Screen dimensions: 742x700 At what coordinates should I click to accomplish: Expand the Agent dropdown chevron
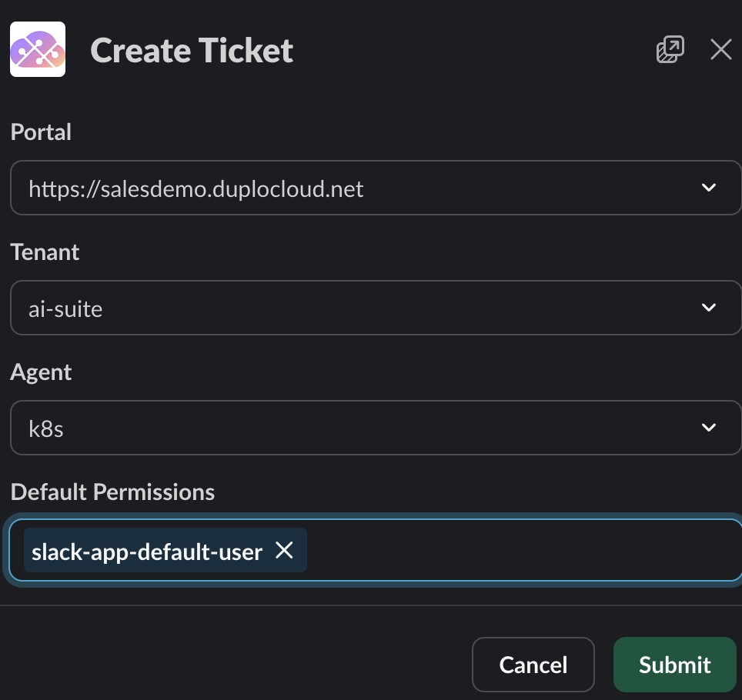[709, 428]
